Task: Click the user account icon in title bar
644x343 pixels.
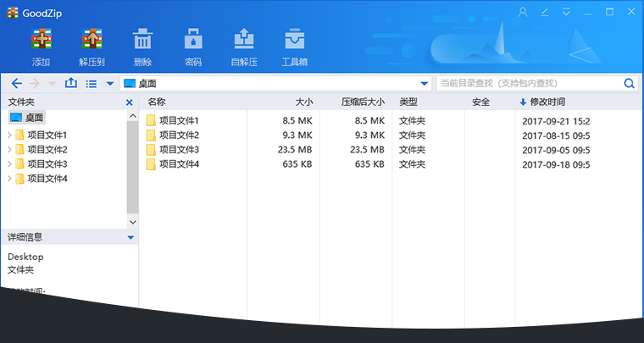Action: 523,12
